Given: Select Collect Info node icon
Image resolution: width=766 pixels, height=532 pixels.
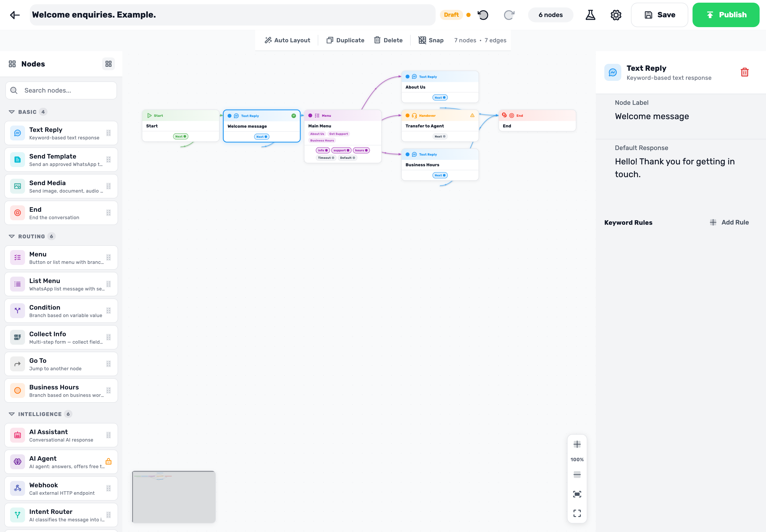Looking at the screenshot, I should point(18,337).
